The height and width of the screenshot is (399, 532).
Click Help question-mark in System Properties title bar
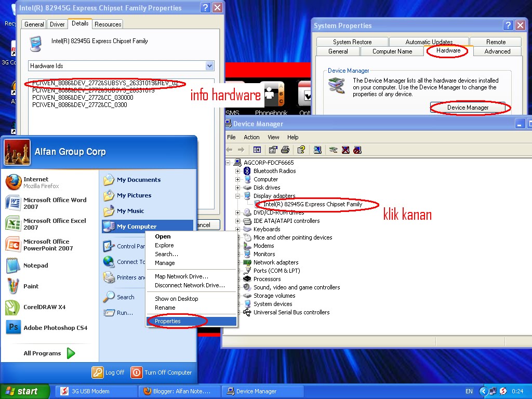tap(508, 25)
